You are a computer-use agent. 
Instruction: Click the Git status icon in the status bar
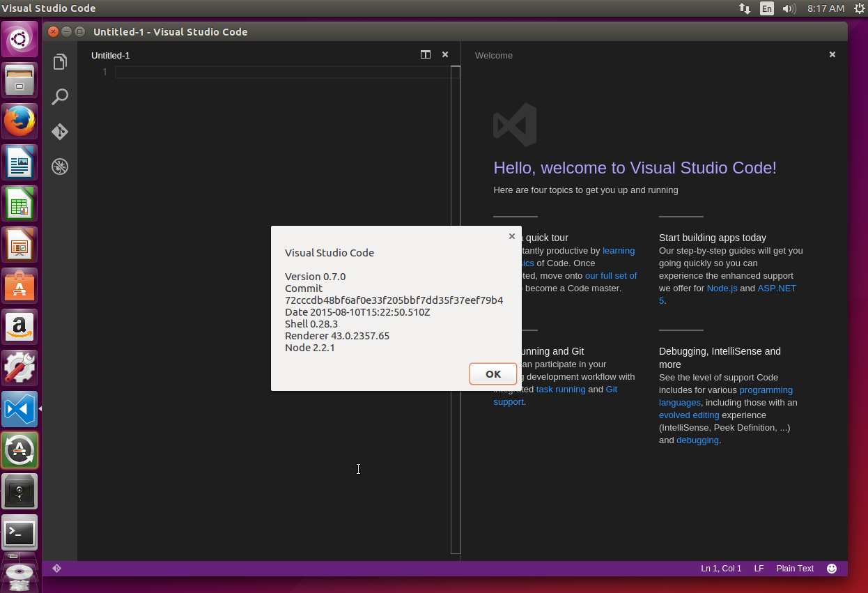coord(57,569)
